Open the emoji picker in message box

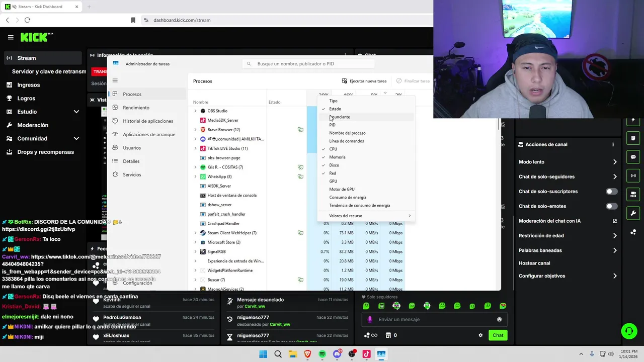pyautogui.click(x=499, y=319)
